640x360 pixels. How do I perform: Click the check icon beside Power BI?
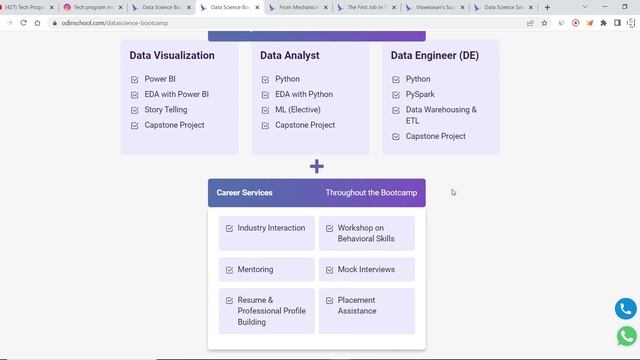(x=135, y=80)
